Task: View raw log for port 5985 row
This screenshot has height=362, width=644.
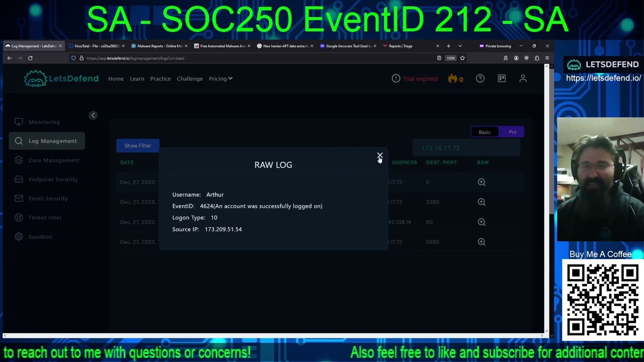Action: click(x=481, y=242)
